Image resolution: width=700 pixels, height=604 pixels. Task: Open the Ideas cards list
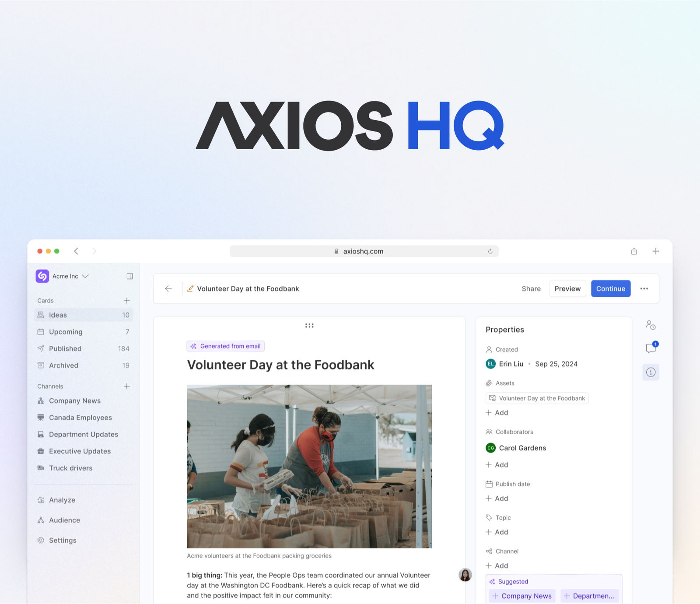[x=84, y=315]
